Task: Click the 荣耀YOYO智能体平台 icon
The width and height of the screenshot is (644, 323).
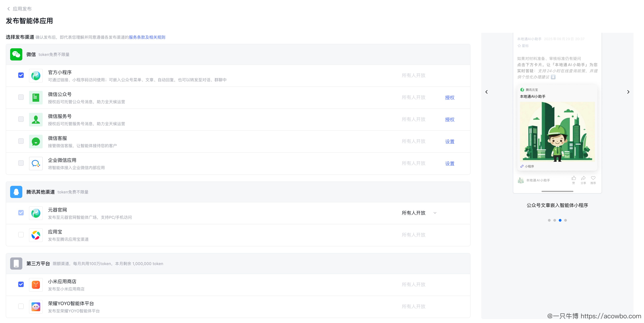Action: (x=36, y=306)
